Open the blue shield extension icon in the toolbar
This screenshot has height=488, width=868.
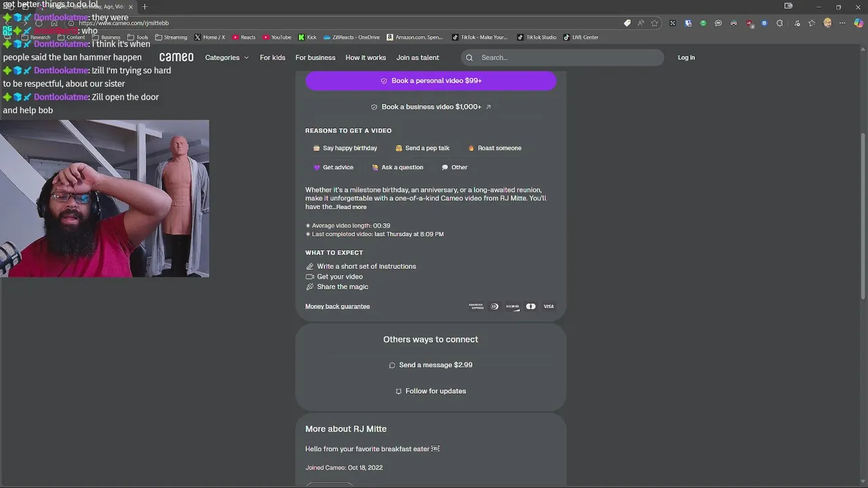pyautogui.click(x=688, y=23)
